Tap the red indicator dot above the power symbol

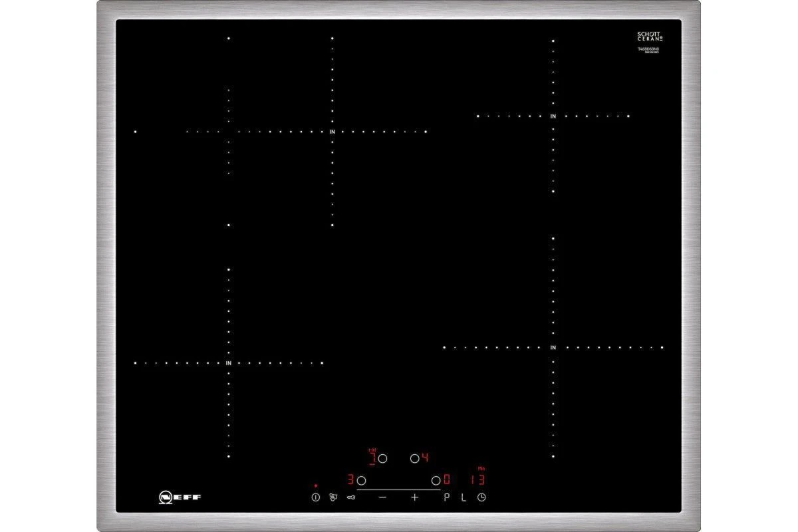(x=315, y=486)
